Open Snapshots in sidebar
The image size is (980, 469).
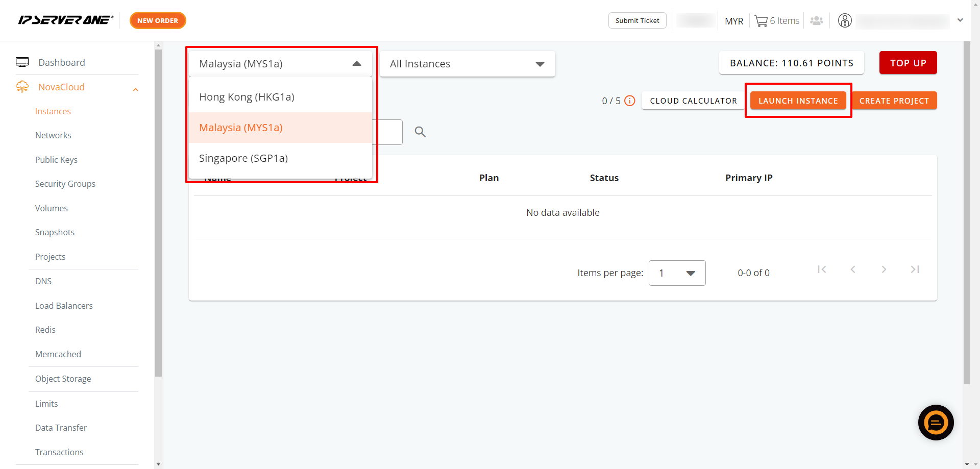[55, 232]
